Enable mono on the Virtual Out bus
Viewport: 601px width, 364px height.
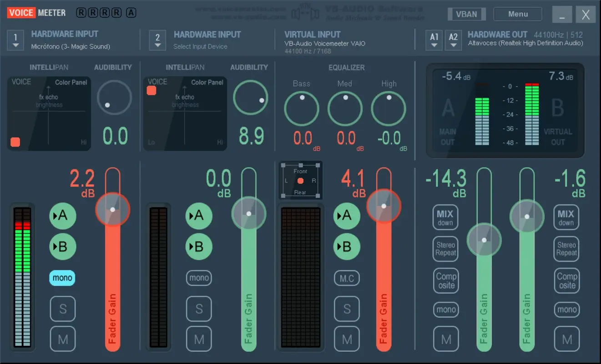point(566,309)
